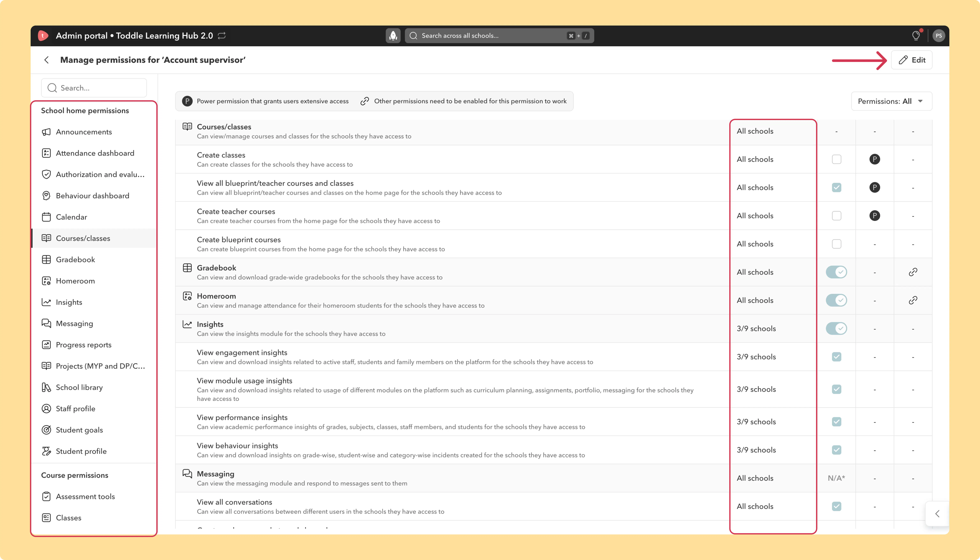This screenshot has height=560, width=980.
Task: Check the Create teacher courses checkbox
Action: 836,216
